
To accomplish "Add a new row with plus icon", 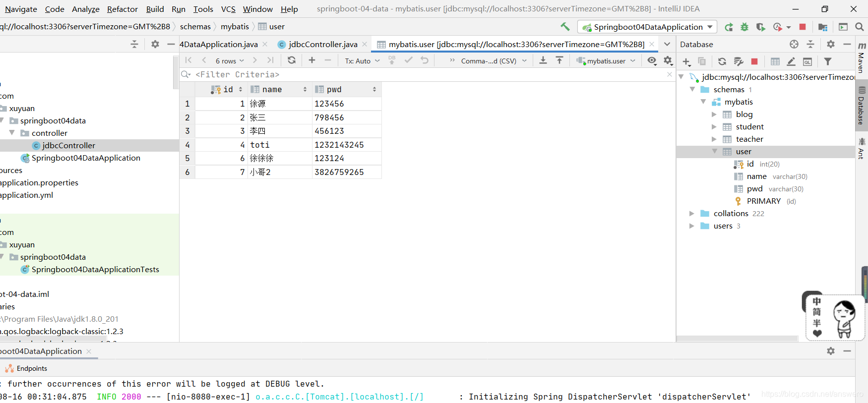I will tap(312, 60).
